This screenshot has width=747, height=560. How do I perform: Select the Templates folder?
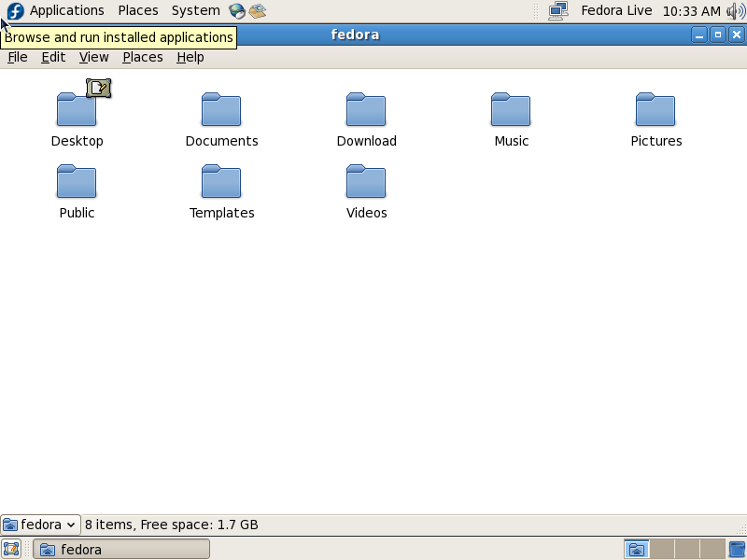pyautogui.click(x=221, y=192)
